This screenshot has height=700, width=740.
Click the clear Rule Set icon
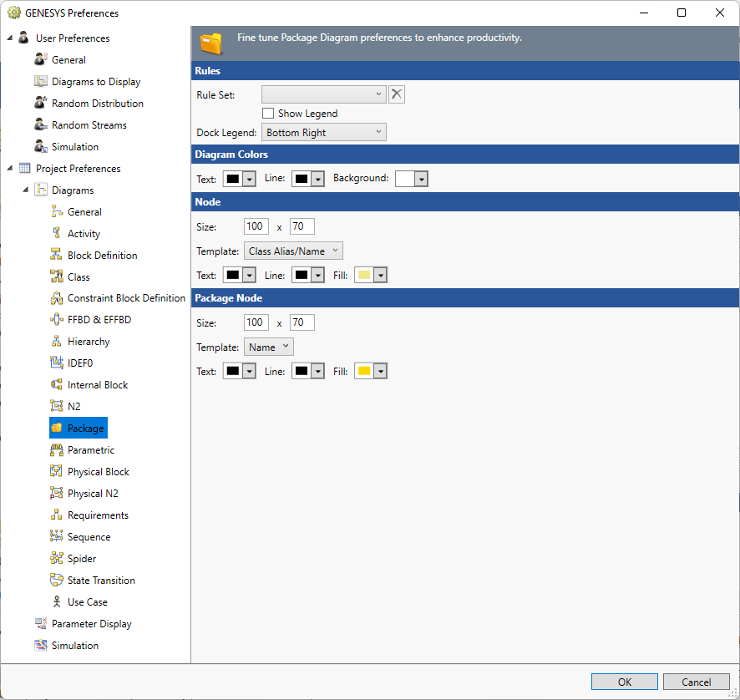click(396, 94)
